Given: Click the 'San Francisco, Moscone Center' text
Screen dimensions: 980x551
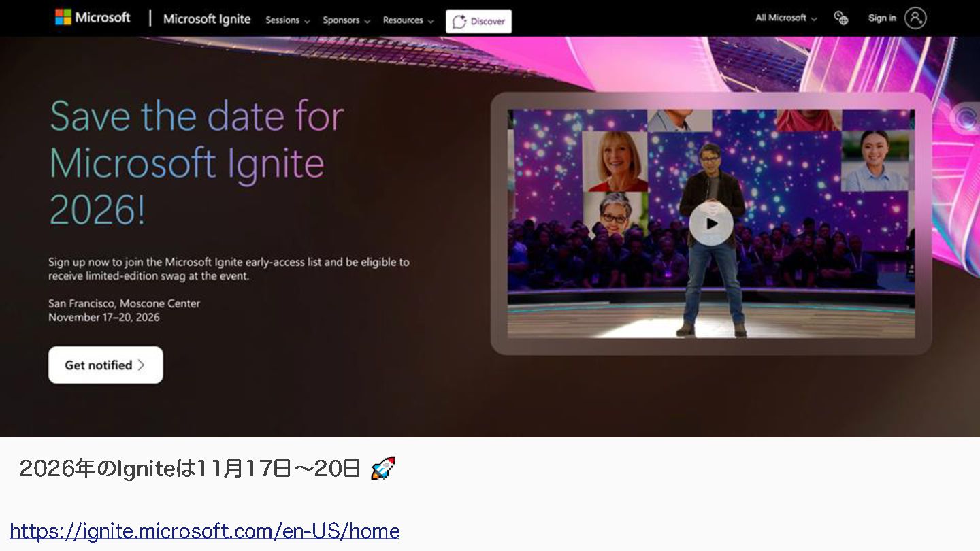Looking at the screenshot, I should point(125,303).
